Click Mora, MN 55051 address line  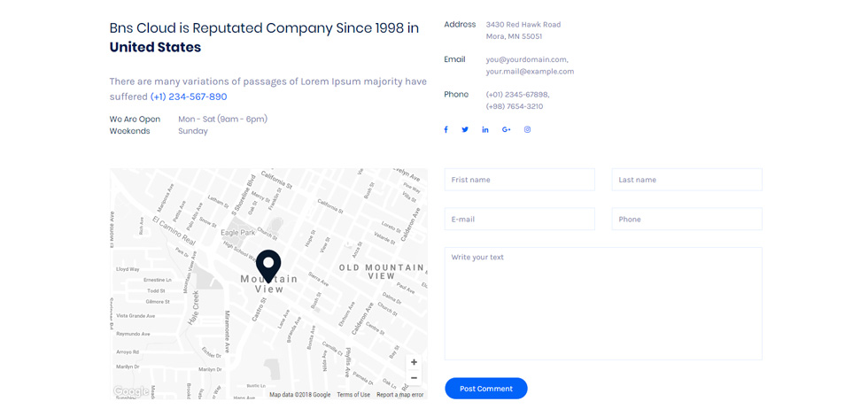(x=514, y=36)
